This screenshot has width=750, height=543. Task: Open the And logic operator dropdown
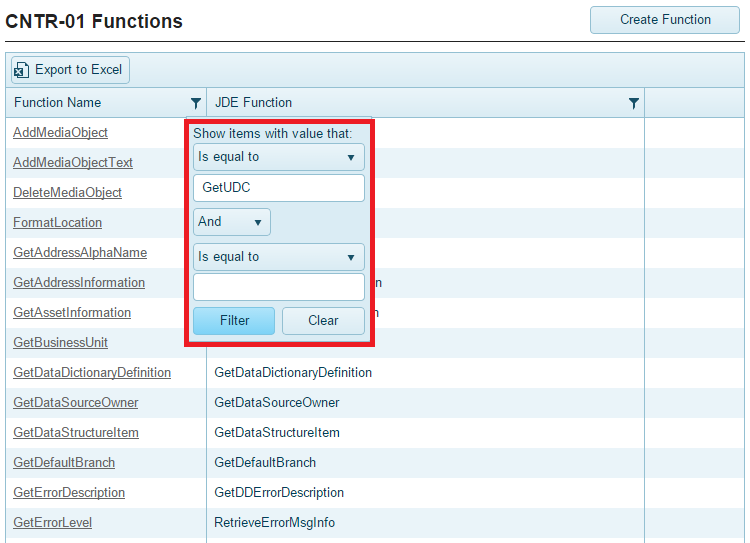point(231,222)
